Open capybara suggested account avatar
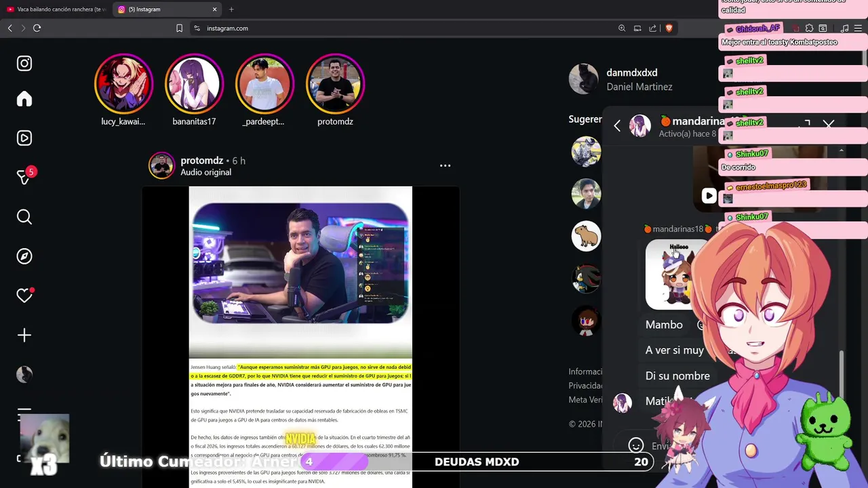868x488 pixels. point(586,236)
